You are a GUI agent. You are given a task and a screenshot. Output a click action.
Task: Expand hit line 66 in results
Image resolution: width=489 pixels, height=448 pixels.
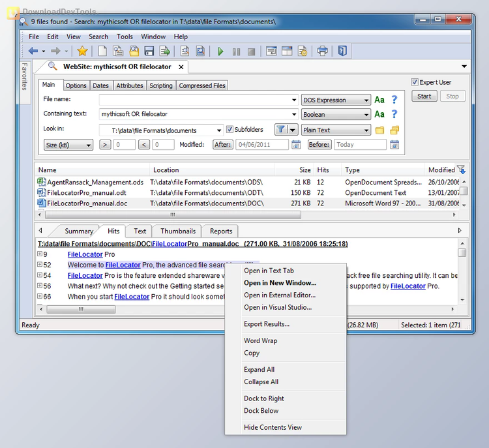click(40, 296)
